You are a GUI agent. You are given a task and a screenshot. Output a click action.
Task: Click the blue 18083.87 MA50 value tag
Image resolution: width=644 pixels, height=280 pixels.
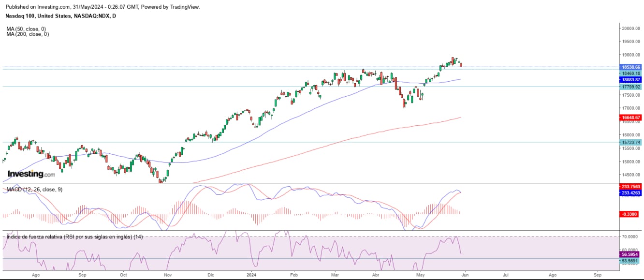pyautogui.click(x=631, y=79)
